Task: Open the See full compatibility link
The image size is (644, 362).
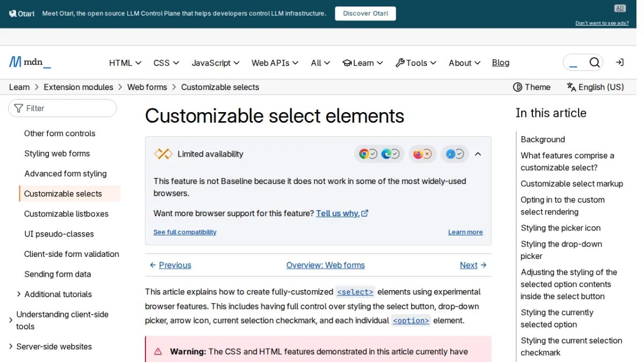Action: click(185, 232)
